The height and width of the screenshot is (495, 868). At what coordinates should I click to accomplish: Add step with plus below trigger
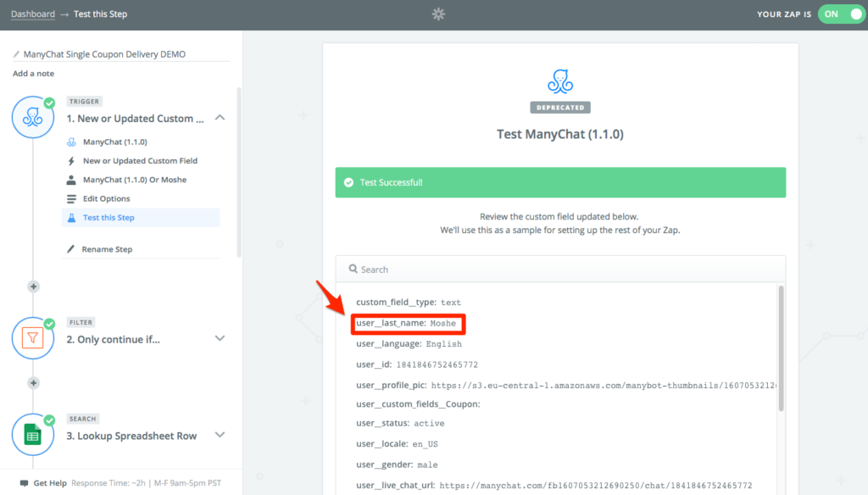[x=33, y=286]
